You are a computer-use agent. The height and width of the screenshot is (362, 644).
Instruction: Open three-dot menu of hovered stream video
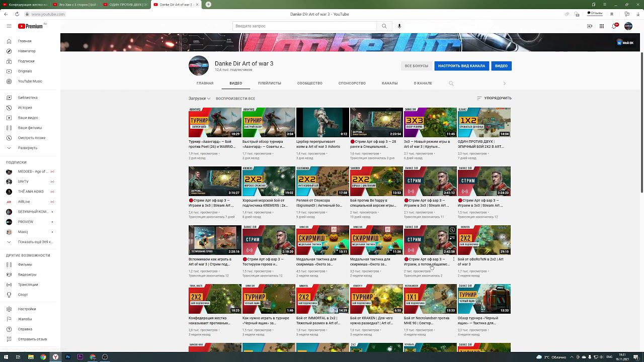tap(454, 259)
